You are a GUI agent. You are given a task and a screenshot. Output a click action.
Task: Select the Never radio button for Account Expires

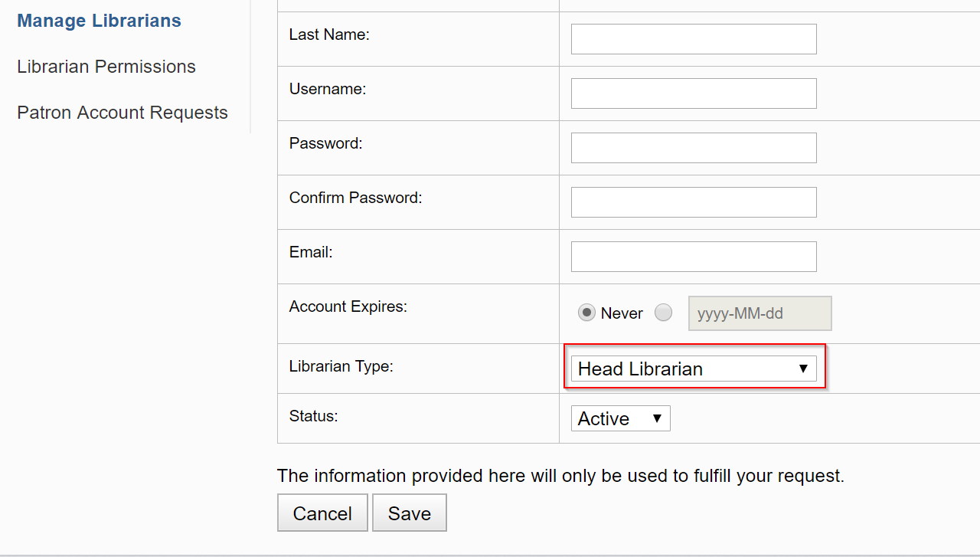(587, 313)
